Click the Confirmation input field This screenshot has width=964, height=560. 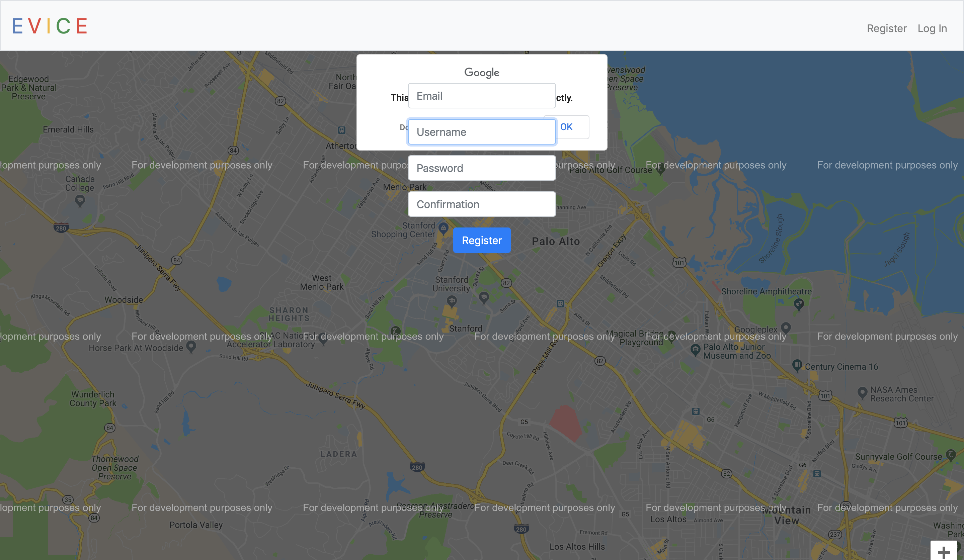[482, 204]
